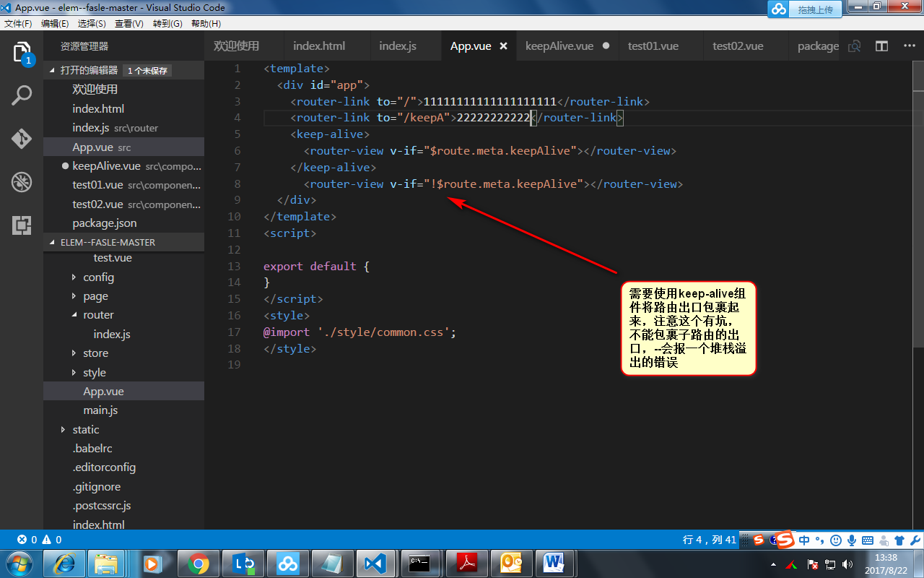Open Windows Start menu

19,563
